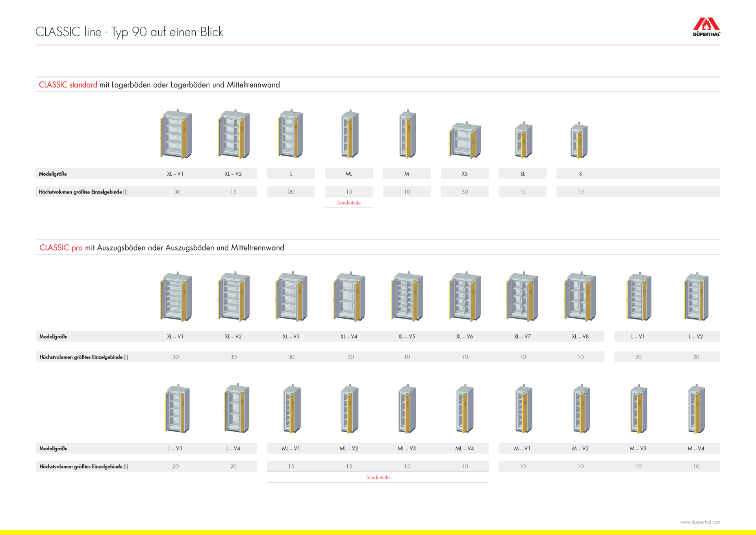Click the M – V2 cabinet image
The height and width of the screenshot is (535, 756).
pos(581,409)
